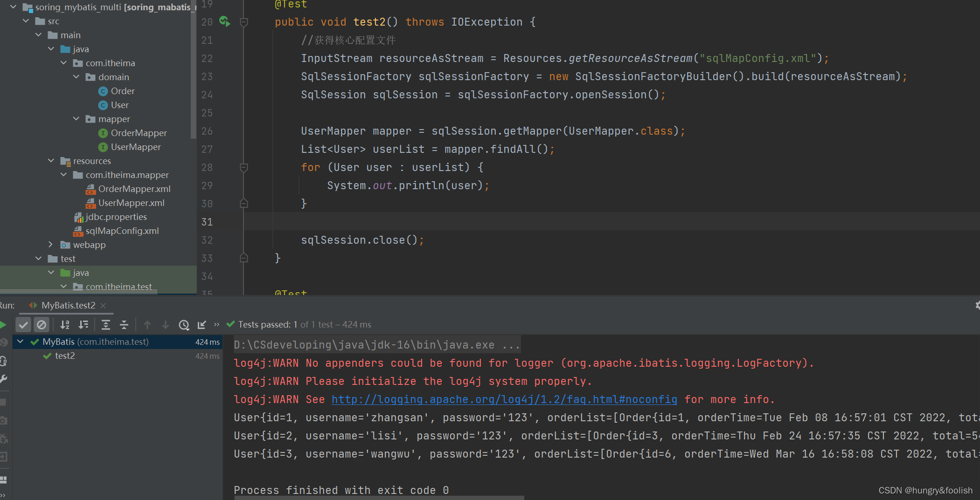Fold the for loop at line 28
The height and width of the screenshot is (500, 980).
click(x=243, y=167)
